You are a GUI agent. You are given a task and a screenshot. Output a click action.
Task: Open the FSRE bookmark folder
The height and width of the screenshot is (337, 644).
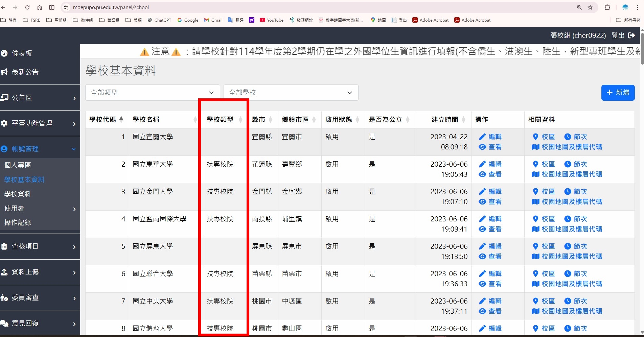(31, 20)
